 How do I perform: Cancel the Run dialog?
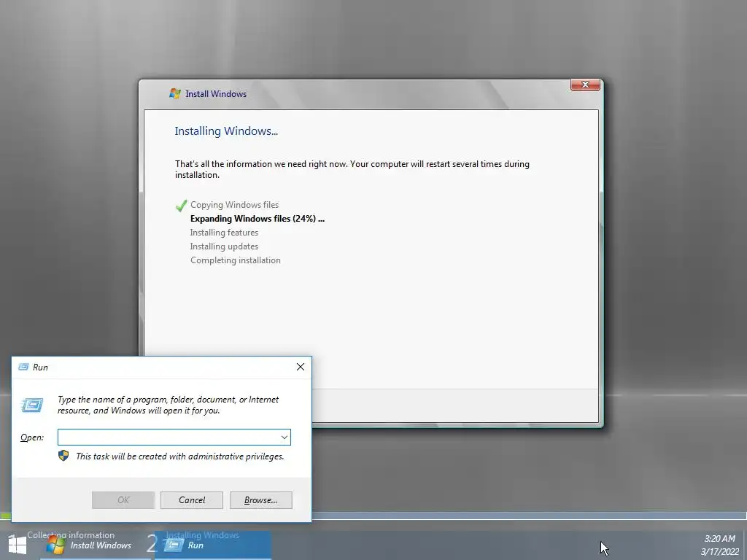[192, 500]
